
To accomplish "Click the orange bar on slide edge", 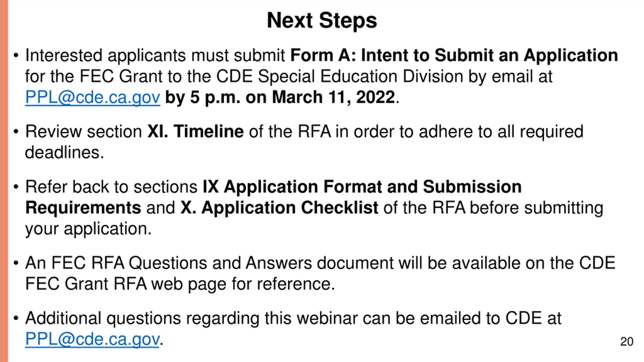I will click(x=4, y=181).
